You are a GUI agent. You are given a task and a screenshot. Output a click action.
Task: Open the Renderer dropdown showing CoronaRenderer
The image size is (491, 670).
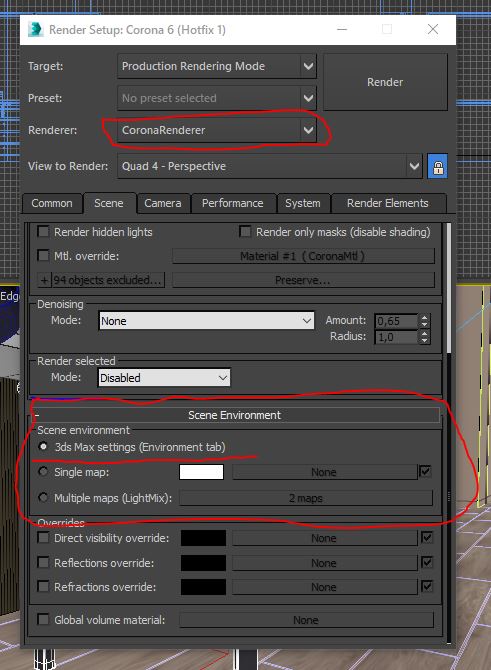217,130
